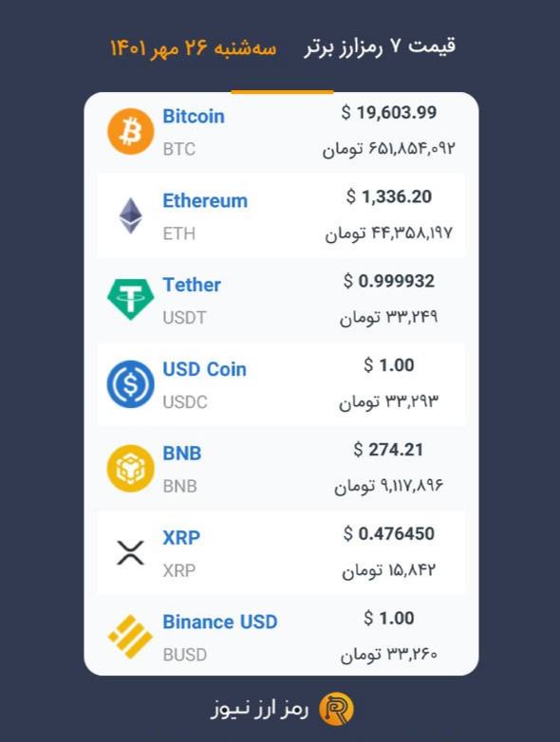Click the green Tether logo icon
The width and height of the screenshot is (560, 742).
click(130, 299)
